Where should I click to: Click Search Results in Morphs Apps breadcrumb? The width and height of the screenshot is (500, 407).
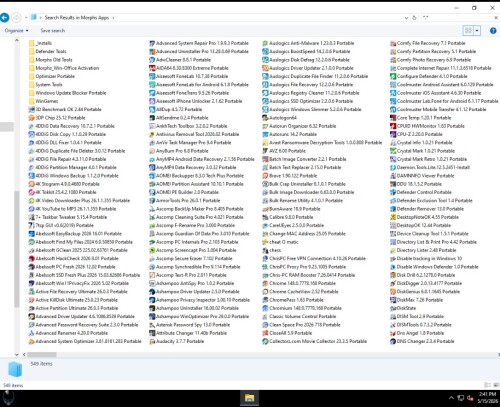[x=77, y=18]
